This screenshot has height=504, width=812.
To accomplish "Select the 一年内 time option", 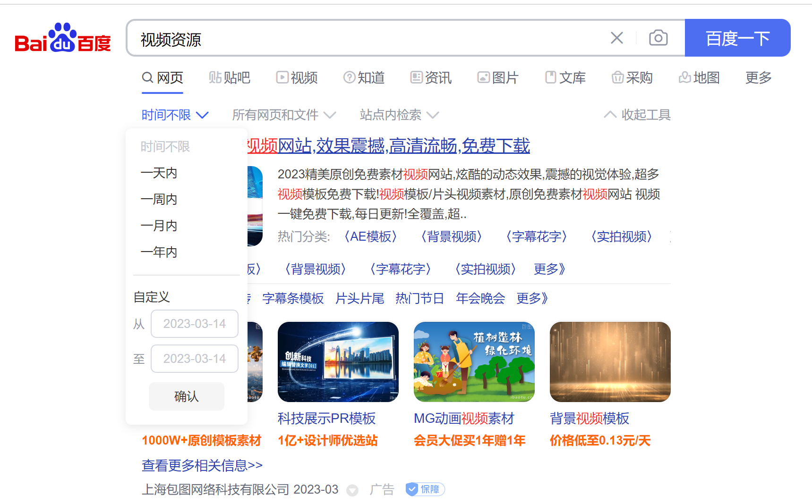I will coord(159,252).
